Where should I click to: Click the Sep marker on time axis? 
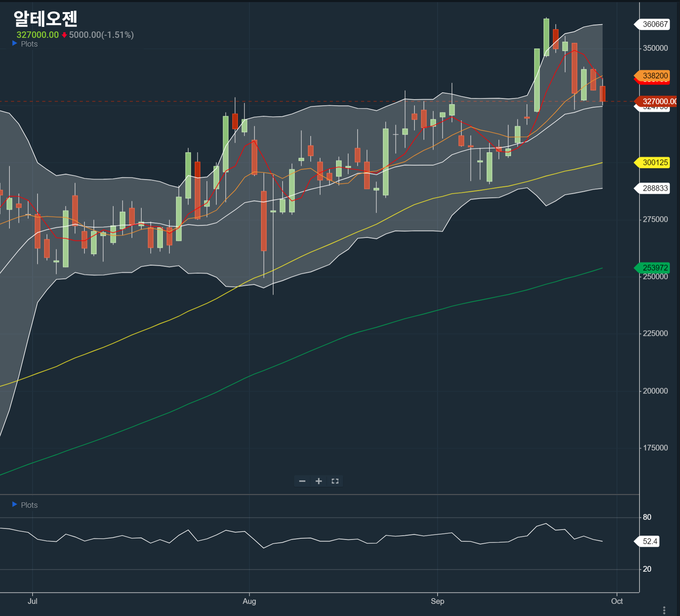[x=437, y=601]
